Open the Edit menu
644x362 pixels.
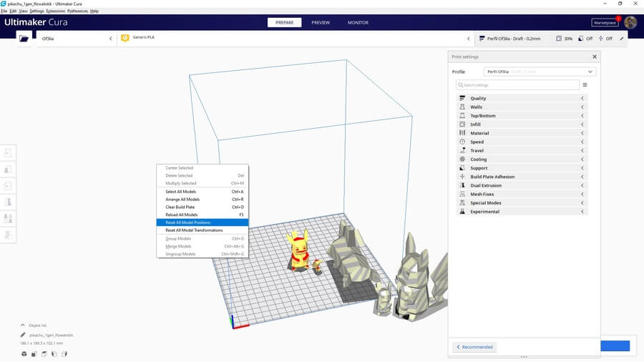pos(13,11)
